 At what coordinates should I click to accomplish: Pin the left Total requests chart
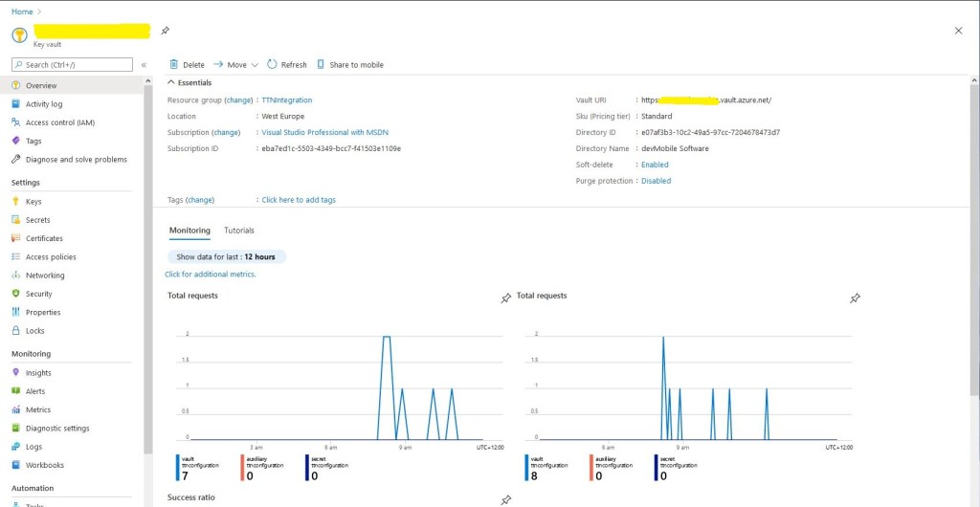pos(506,298)
